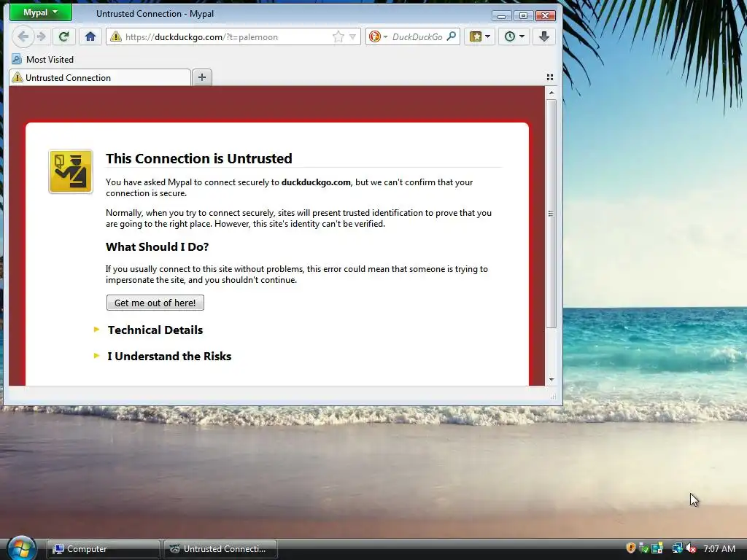The width and height of the screenshot is (747, 560).
Task: Switch to Untrusted Connection taskbar button
Action: coord(220,549)
